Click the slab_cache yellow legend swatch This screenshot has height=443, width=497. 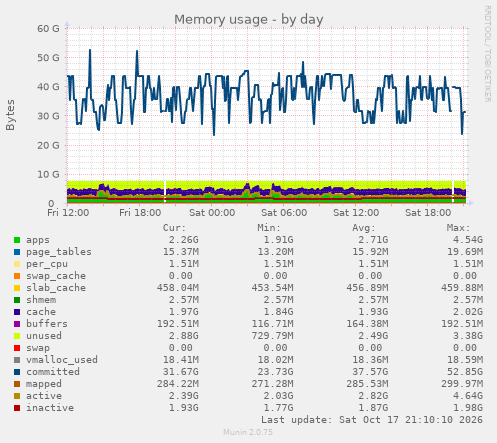pyautogui.click(x=17, y=288)
